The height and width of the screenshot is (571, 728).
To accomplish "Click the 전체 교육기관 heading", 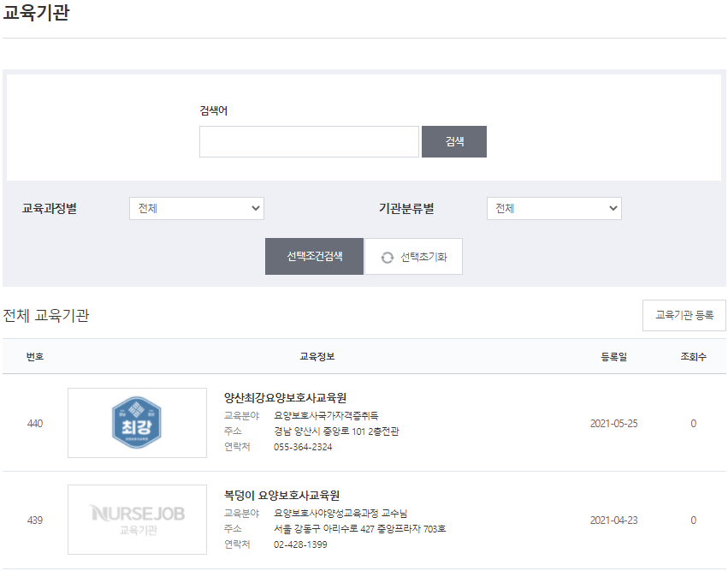I will tap(46, 316).
